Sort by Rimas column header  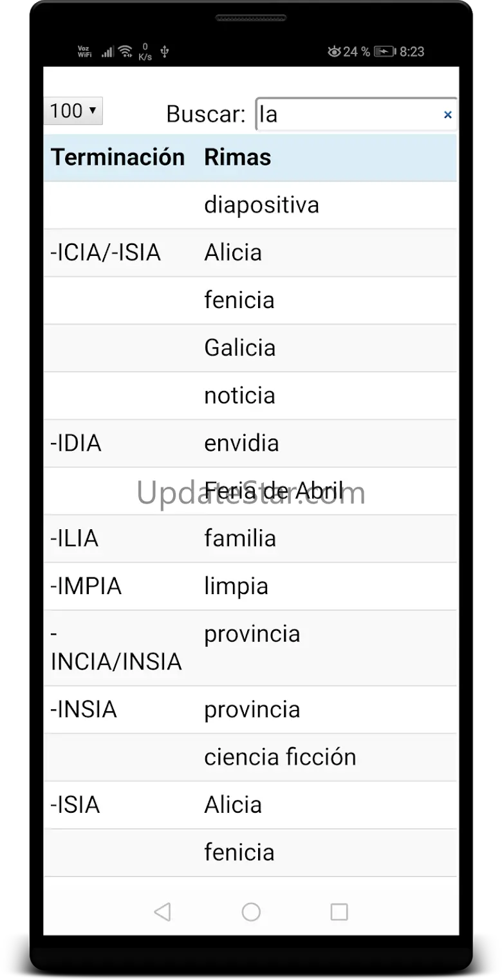[x=237, y=157]
